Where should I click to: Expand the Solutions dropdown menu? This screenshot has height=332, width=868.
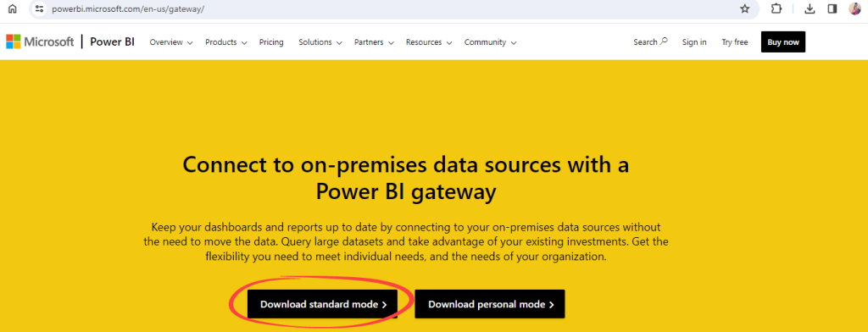click(x=320, y=42)
